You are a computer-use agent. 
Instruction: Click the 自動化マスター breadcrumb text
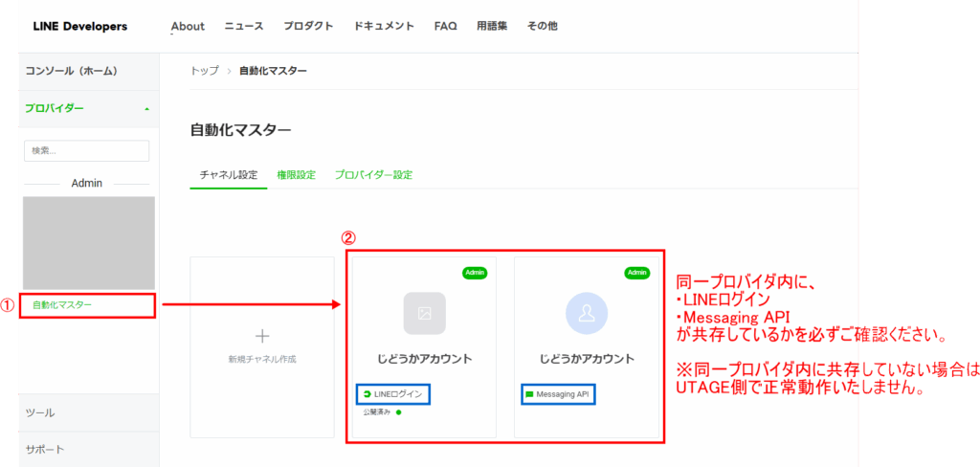pyautogui.click(x=273, y=71)
